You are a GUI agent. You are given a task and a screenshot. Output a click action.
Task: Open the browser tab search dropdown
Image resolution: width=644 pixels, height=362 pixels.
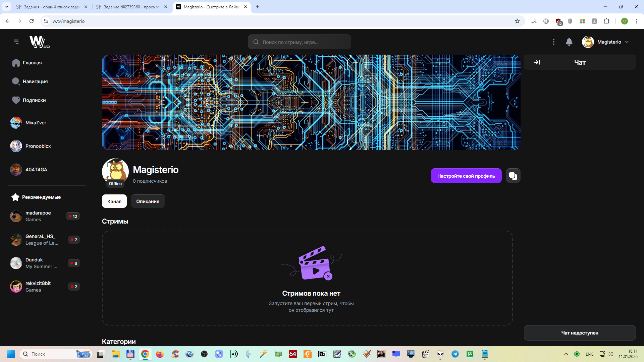pyautogui.click(x=6, y=7)
